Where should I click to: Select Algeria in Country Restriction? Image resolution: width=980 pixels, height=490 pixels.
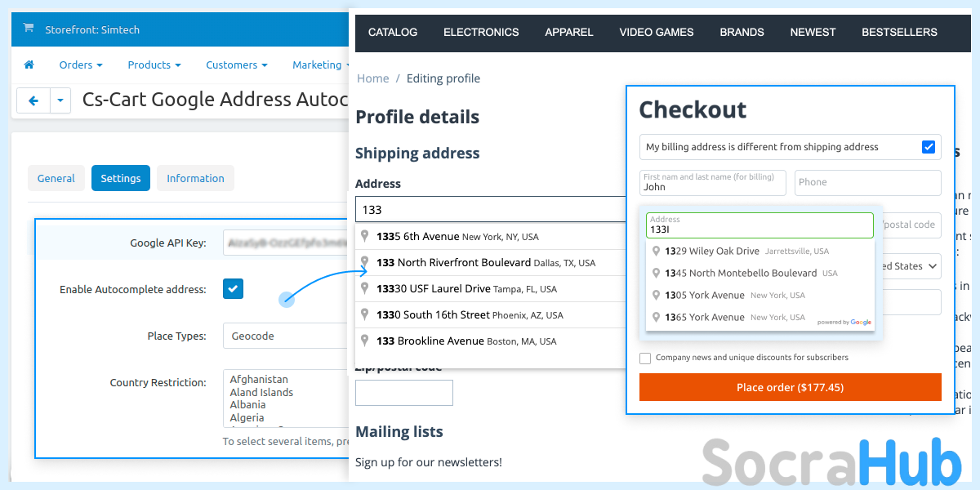click(x=247, y=417)
